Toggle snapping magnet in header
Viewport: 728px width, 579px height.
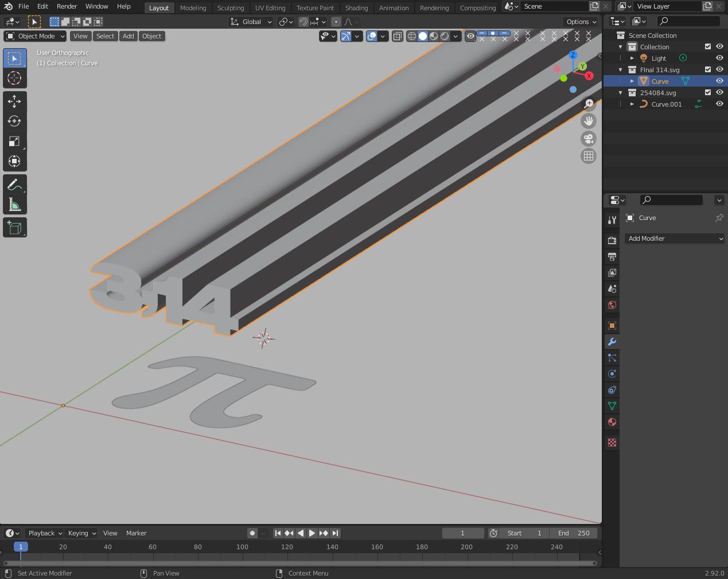point(303,22)
